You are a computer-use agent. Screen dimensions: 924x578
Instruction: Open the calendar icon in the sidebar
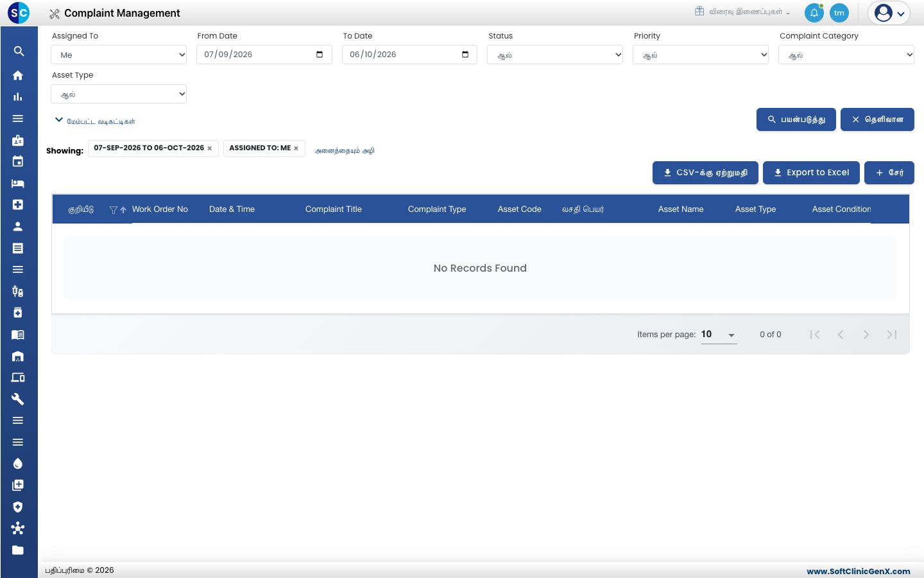click(x=18, y=162)
